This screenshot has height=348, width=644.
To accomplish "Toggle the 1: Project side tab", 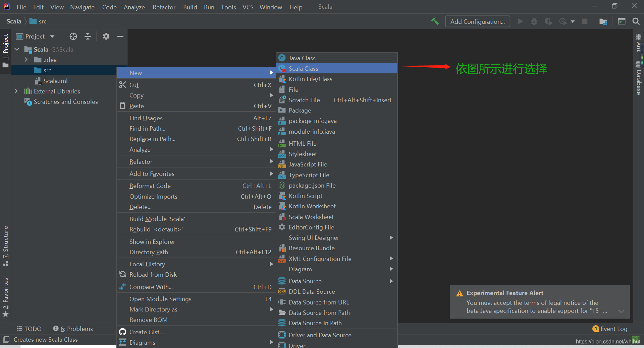I will point(6,50).
